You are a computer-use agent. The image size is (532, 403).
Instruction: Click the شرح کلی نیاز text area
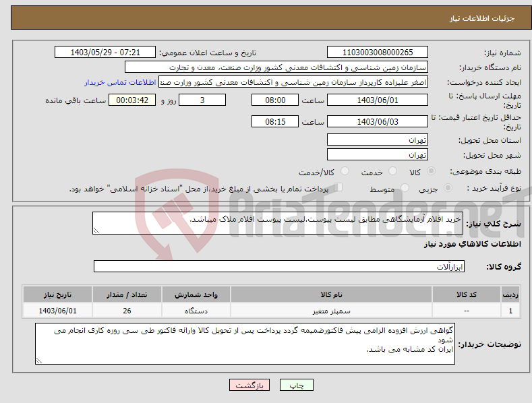[x=278, y=223]
